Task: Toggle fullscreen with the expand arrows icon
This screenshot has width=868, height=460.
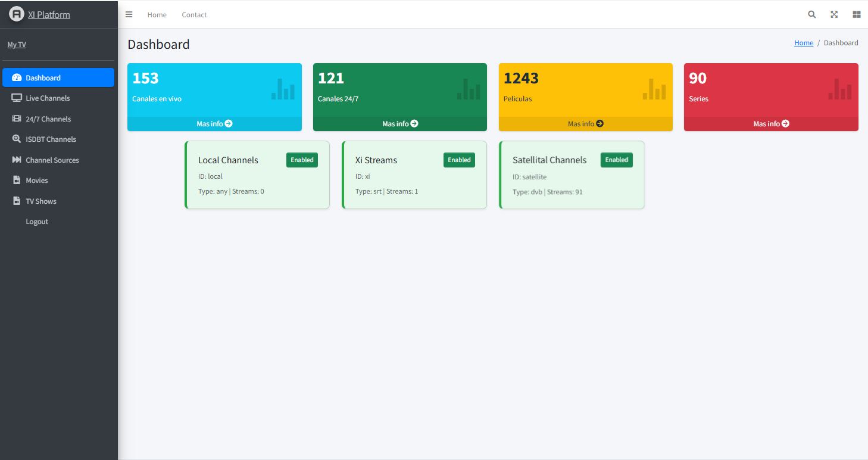Action: pyautogui.click(x=834, y=15)
